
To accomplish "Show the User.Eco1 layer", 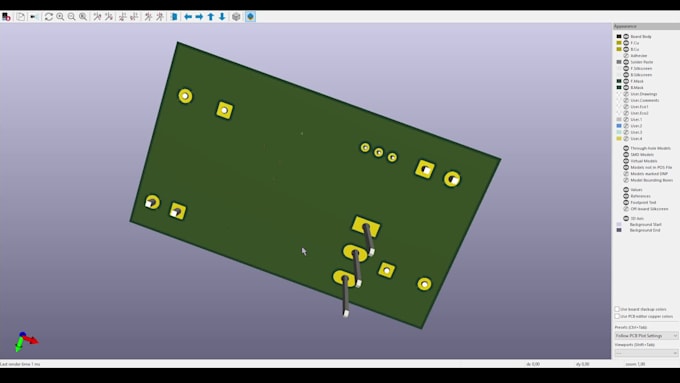I will point(626,106).
